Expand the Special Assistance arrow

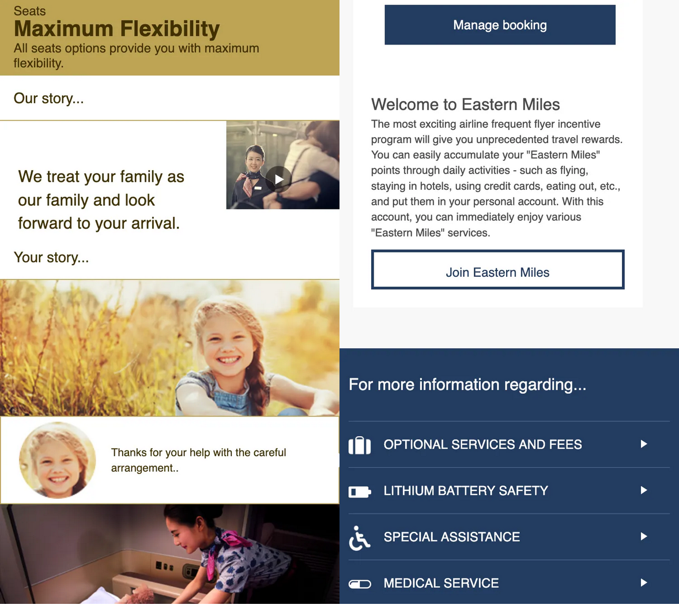click(643, 537)
